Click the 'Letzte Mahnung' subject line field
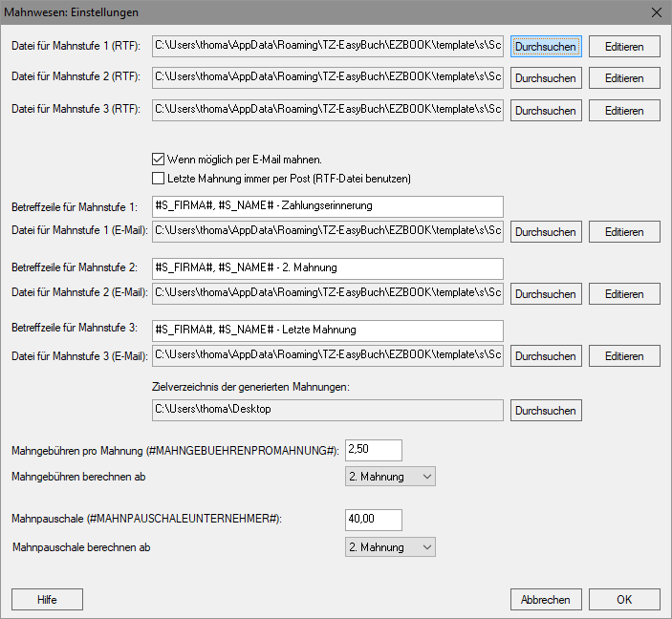Viewport: 672px width, 619px height. click(x=328, y=331)
